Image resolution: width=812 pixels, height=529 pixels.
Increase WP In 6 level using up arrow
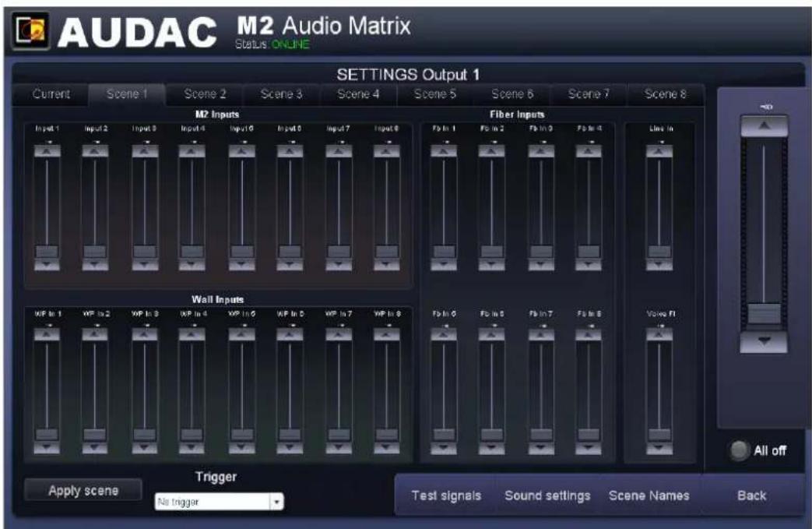coord(290,335)
